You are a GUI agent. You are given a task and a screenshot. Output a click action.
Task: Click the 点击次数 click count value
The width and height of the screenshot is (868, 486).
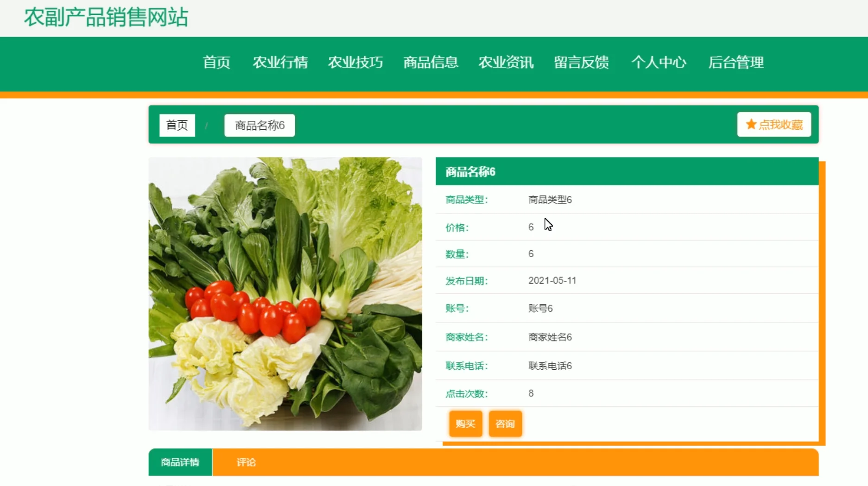(531, 393)
